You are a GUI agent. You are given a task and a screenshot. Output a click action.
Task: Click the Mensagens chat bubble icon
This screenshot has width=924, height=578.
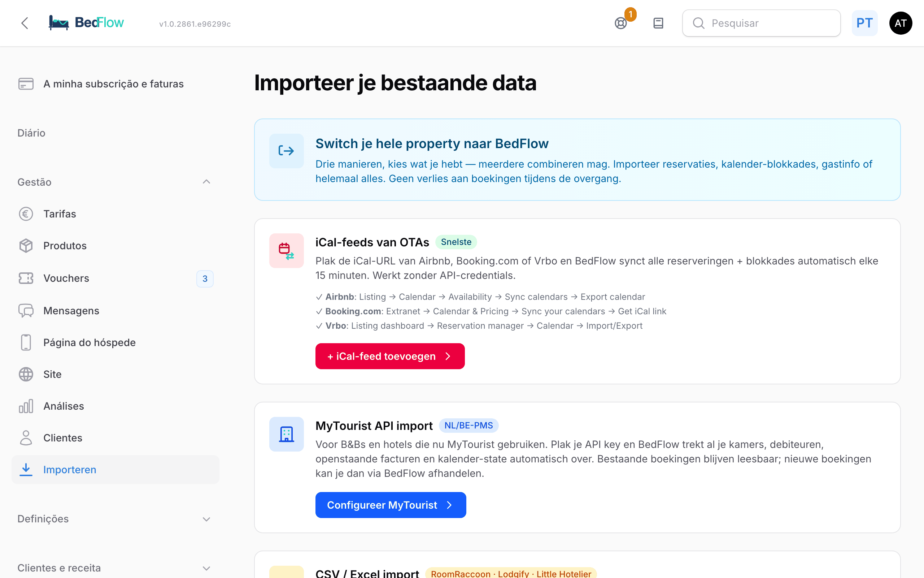point(26,311)
